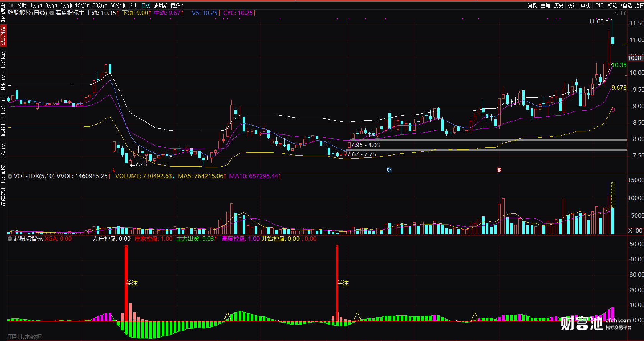Toggle the right panel layout icon

coord(624,13)
